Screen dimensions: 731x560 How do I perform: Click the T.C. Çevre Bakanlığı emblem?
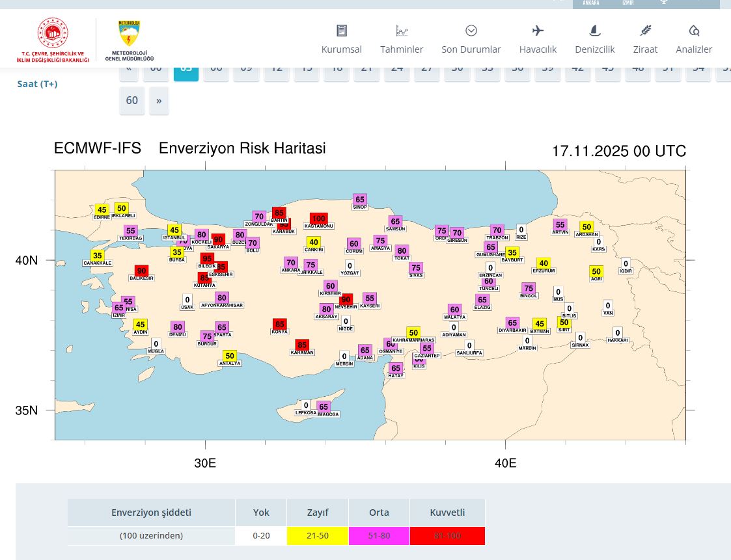52,34
